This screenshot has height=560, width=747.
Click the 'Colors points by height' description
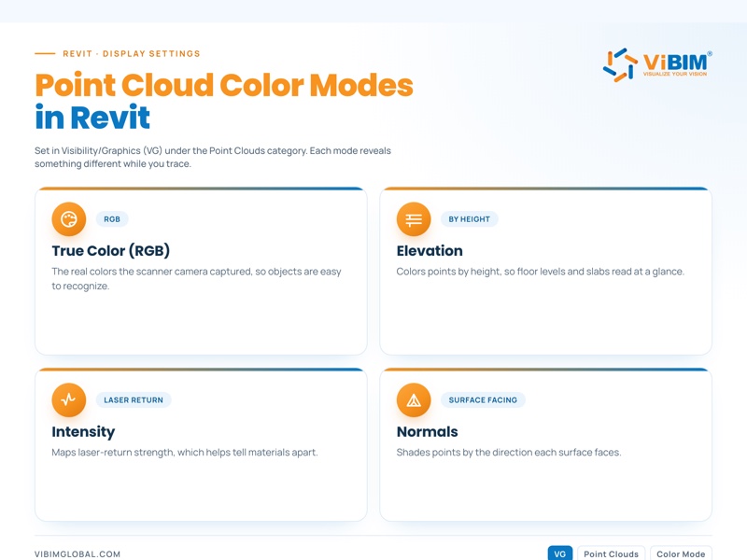[541, 272]
